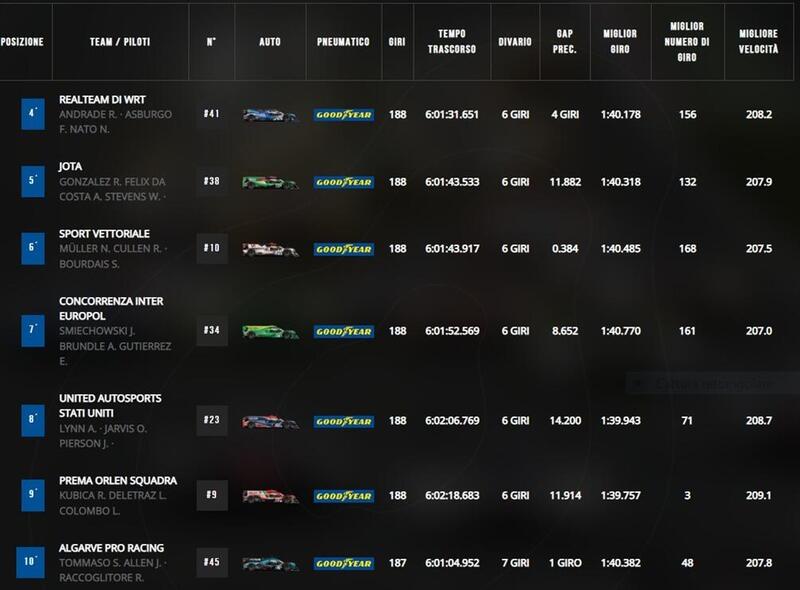Viewport: 800px width, 590px height.
Task: Click the #41 Realteam car thumbnail
Action: click(269, 115)
